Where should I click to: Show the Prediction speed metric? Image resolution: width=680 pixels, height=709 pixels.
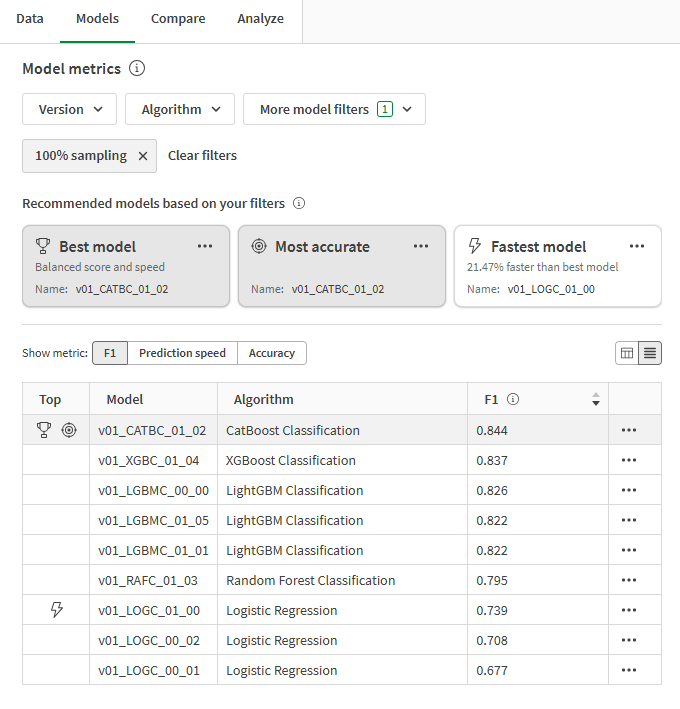(x=182, y=353)
